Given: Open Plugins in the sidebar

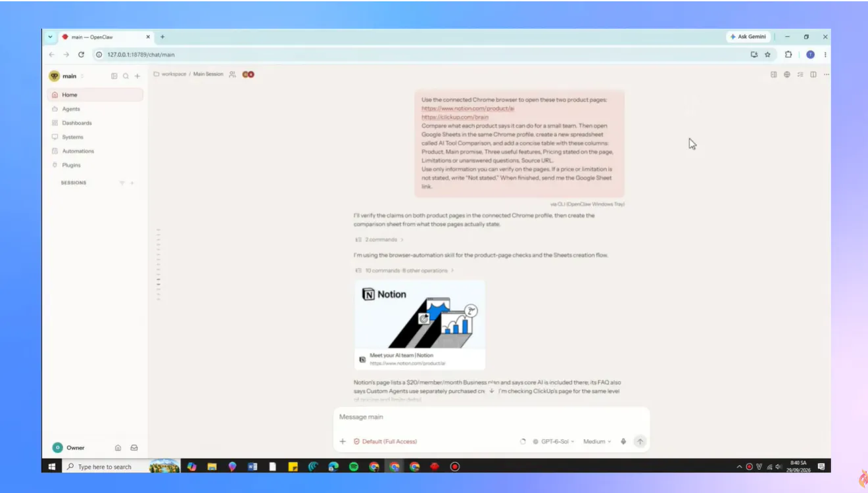Looking at the screenshot, I should coord(95,165).
